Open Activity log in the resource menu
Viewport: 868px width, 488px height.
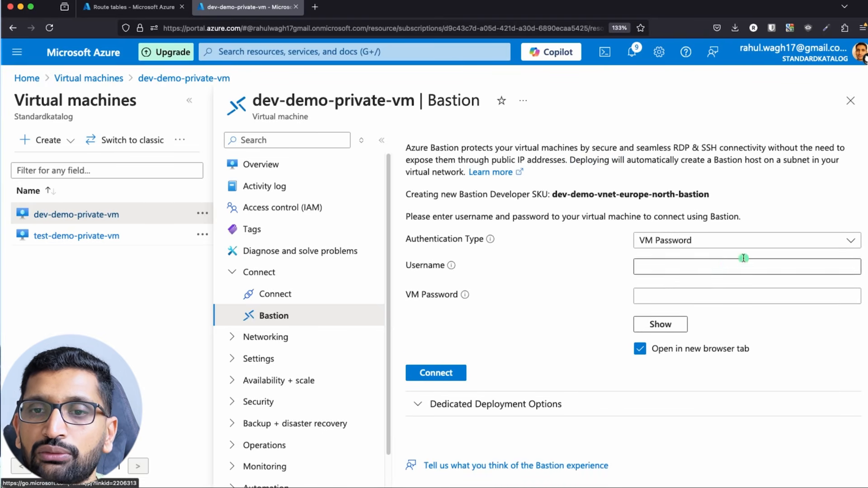tap(264, 186)
